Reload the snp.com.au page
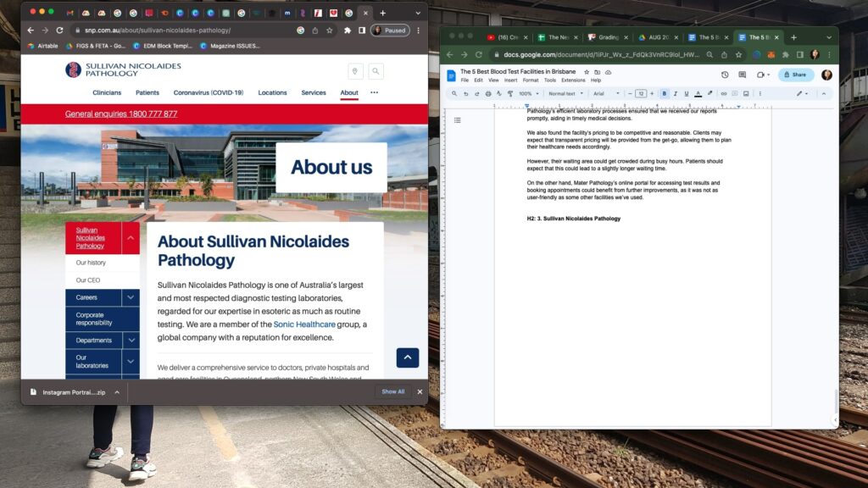 click(x=60, y=30)
